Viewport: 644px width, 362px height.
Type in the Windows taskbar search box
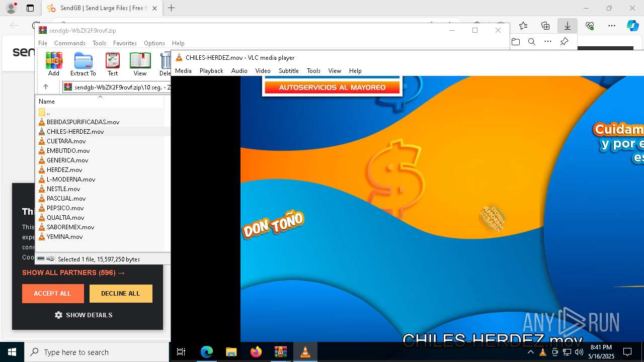(x=97, y=352)
